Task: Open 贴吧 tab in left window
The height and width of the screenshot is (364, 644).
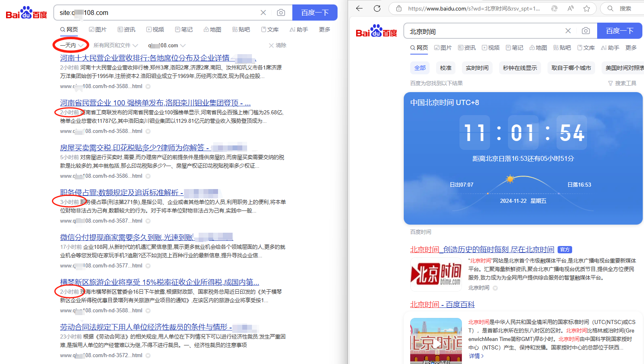Action: tap(241, 29)
